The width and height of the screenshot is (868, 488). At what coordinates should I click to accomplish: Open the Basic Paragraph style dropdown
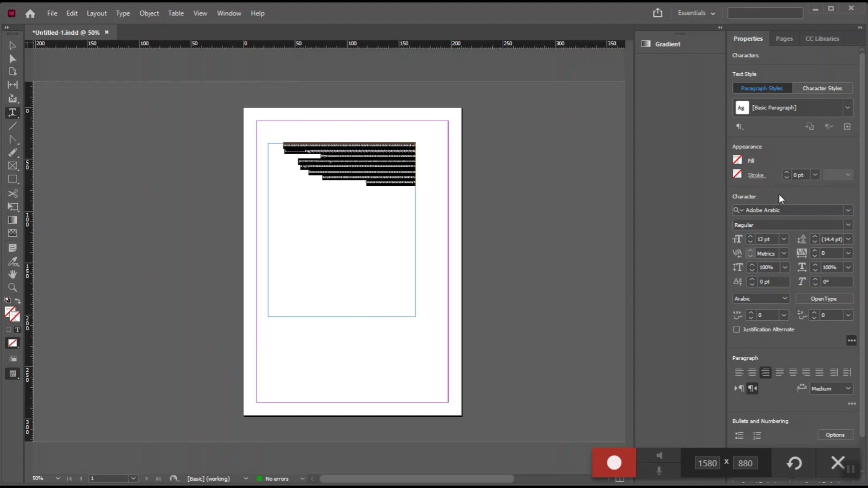848,108
